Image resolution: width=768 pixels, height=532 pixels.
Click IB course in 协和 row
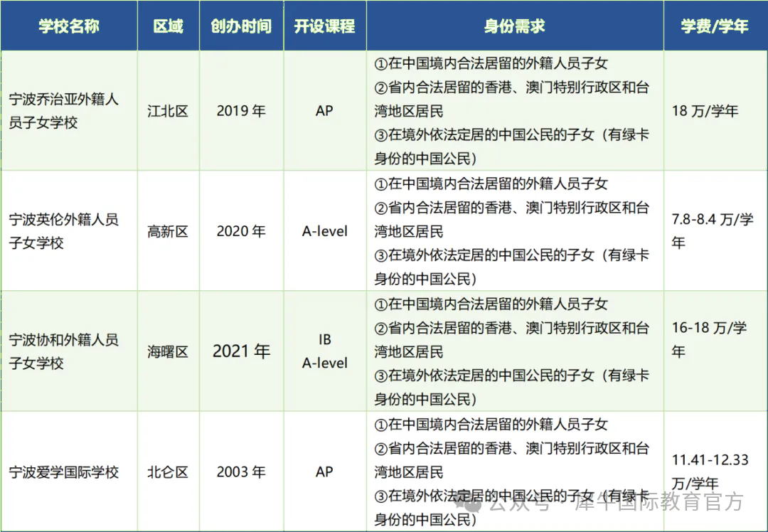pyautogui.click(x=325, y=339)
